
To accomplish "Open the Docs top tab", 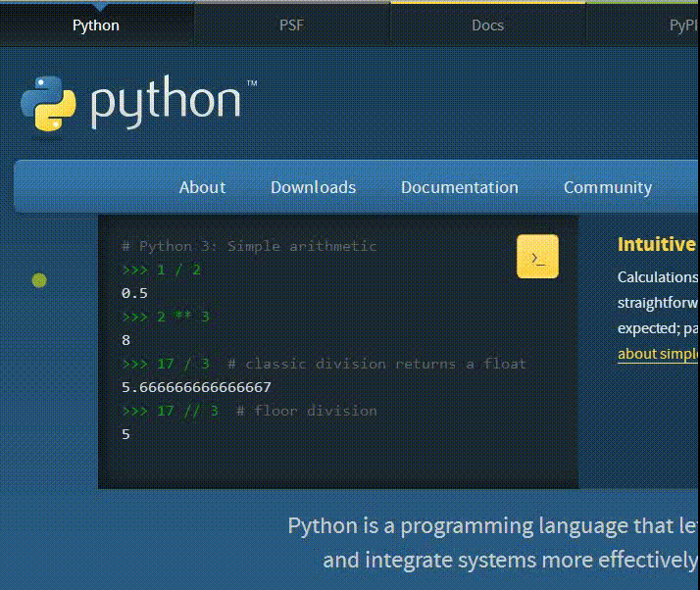I will coord(487,25).
